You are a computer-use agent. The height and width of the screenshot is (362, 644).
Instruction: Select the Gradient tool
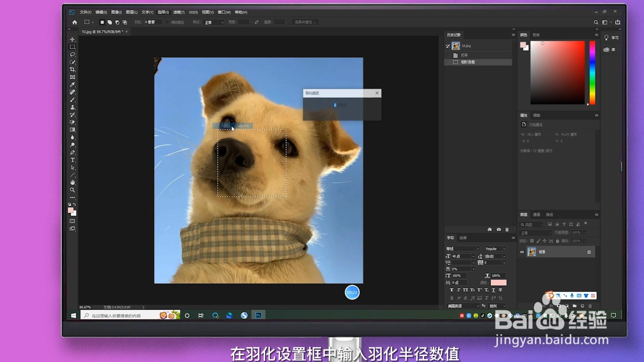[x=72, y=130]
